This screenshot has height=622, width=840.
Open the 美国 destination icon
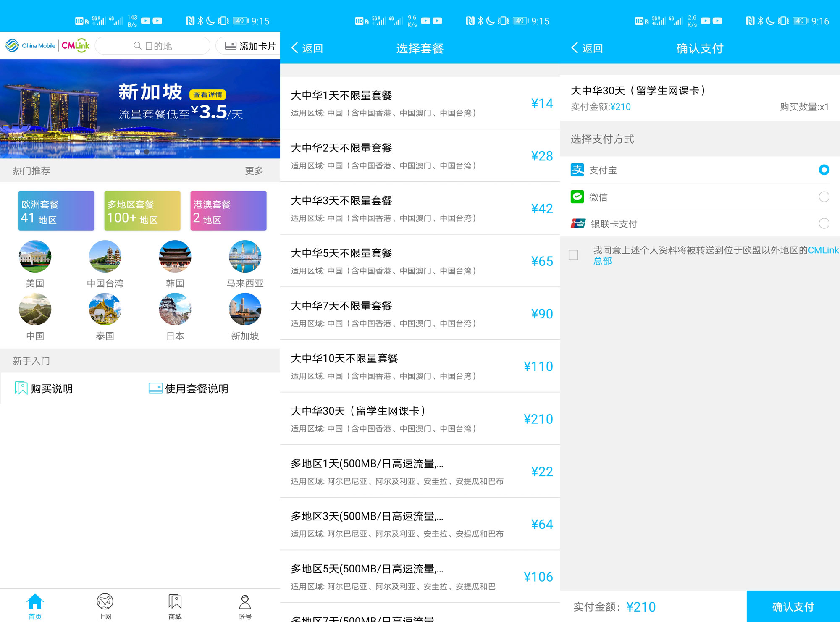[35, 257]
